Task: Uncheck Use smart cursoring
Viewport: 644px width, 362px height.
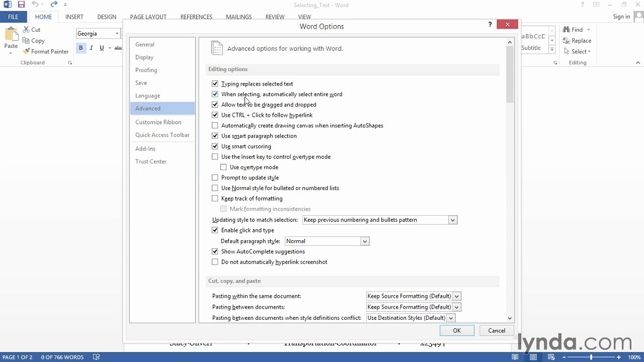Action: (x=215, y=146)
